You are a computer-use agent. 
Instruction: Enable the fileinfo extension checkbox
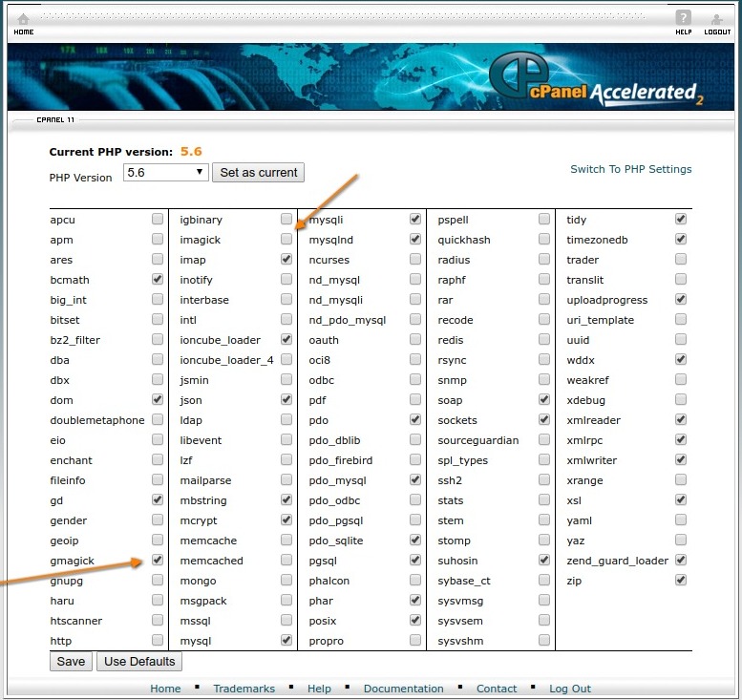tap(158, 479)
